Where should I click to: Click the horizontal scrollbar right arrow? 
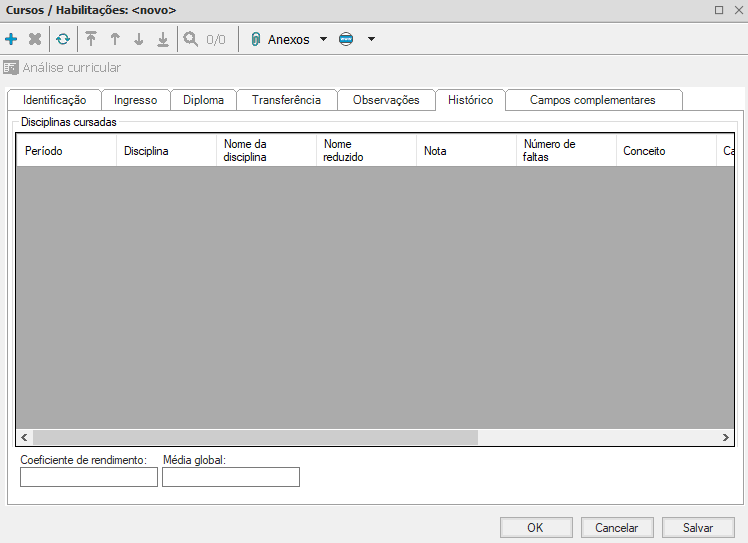point(726,438)
